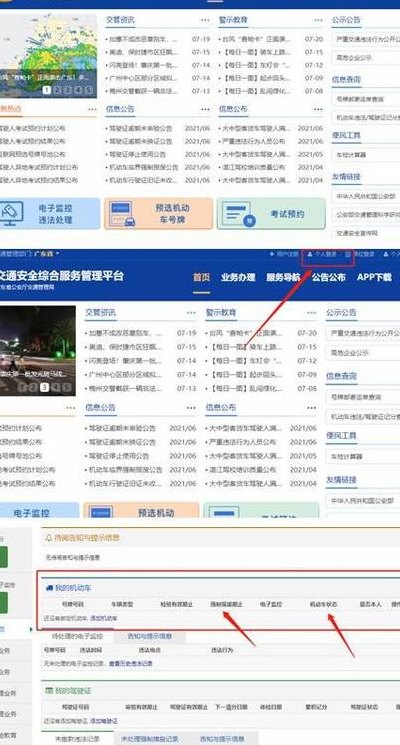Open the 广东省 region dropdown
Image resolution: width=400 pixels, height=745 pixels.
tap(47, 254)
